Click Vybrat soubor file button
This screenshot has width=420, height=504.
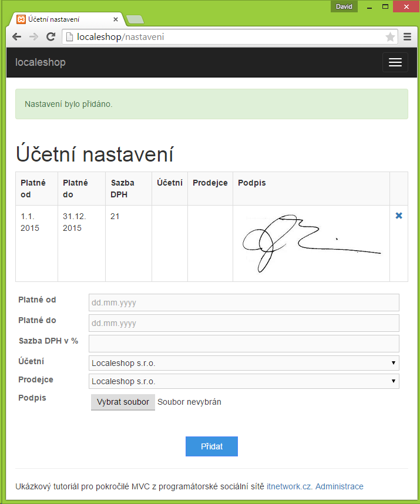(x=123, y=402)
